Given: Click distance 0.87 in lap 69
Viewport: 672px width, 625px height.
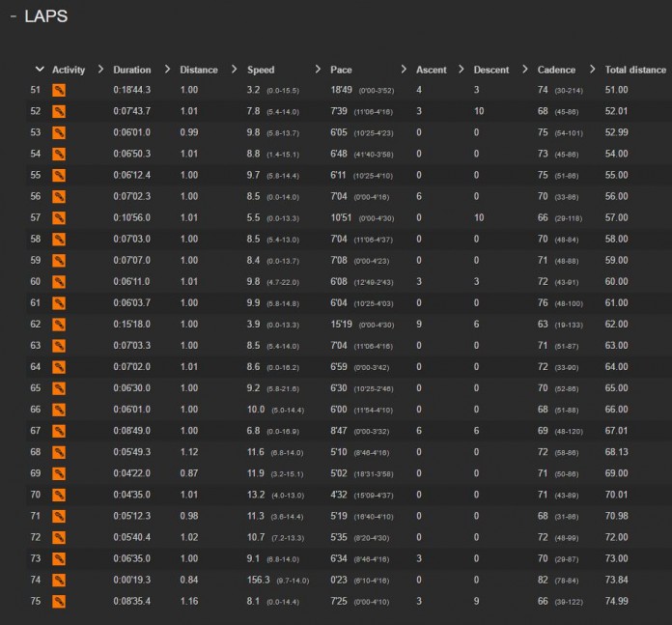Looking at the screenshot, I should point(189,473).
